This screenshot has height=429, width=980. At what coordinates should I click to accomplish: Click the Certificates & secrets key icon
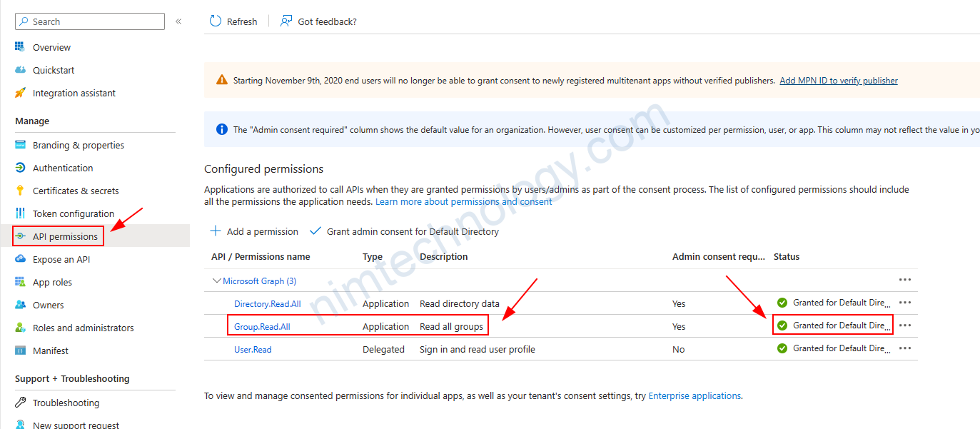20,191
